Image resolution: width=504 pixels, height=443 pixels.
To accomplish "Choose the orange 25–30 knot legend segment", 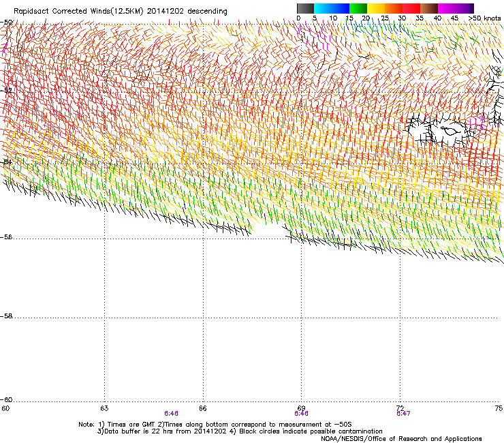I will click(394, 8).
